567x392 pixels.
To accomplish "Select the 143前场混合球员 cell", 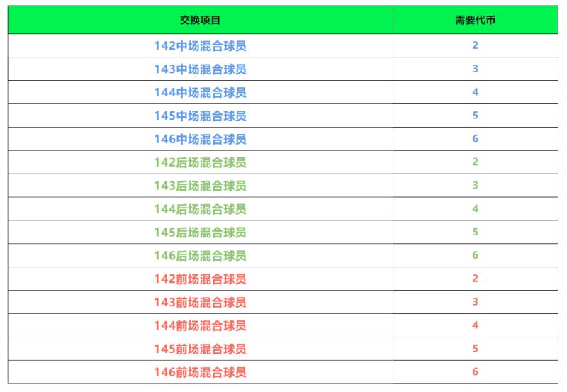I will [x=201, y=302].
